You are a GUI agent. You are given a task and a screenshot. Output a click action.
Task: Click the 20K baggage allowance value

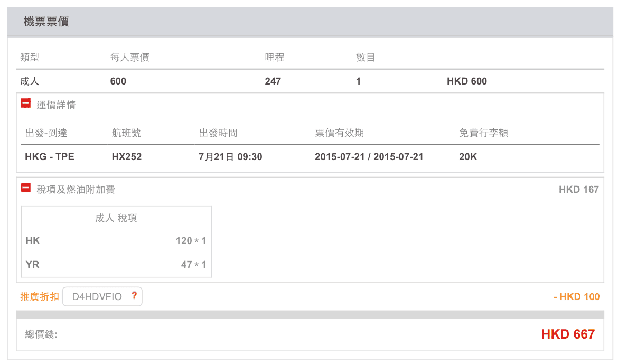468,157
